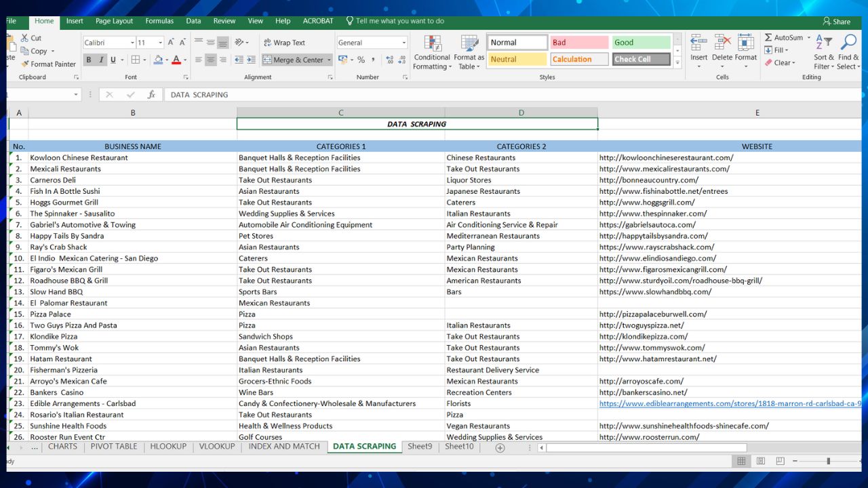Viewport: 868px width, 488px height.
Task: Click the Cut scissors icon
Action: pos(25,38)
